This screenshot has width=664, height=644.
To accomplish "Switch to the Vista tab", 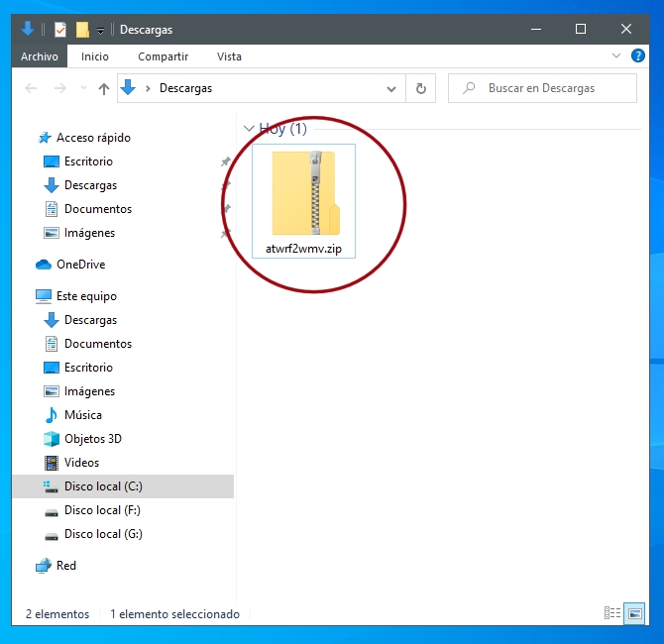I will 229,56.
